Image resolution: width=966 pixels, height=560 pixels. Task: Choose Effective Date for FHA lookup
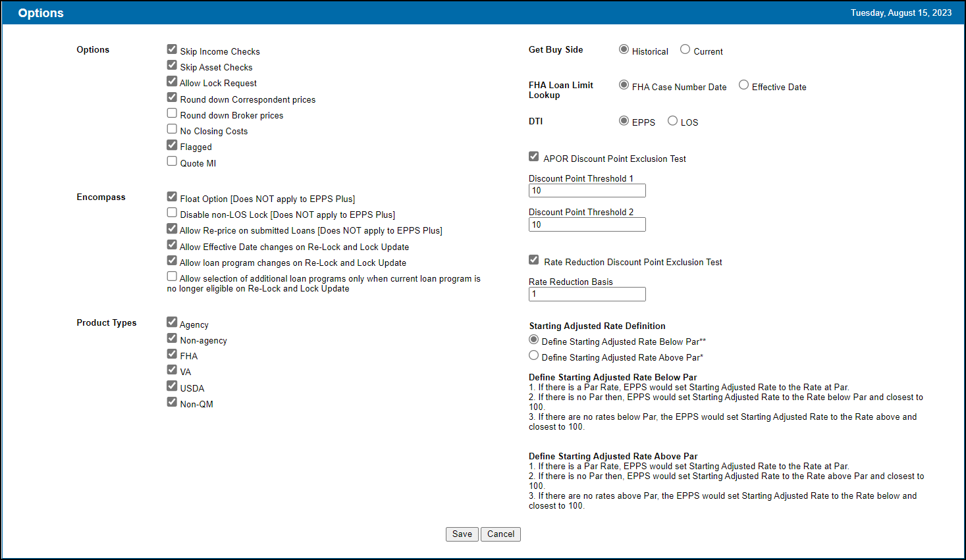(743, 85)
